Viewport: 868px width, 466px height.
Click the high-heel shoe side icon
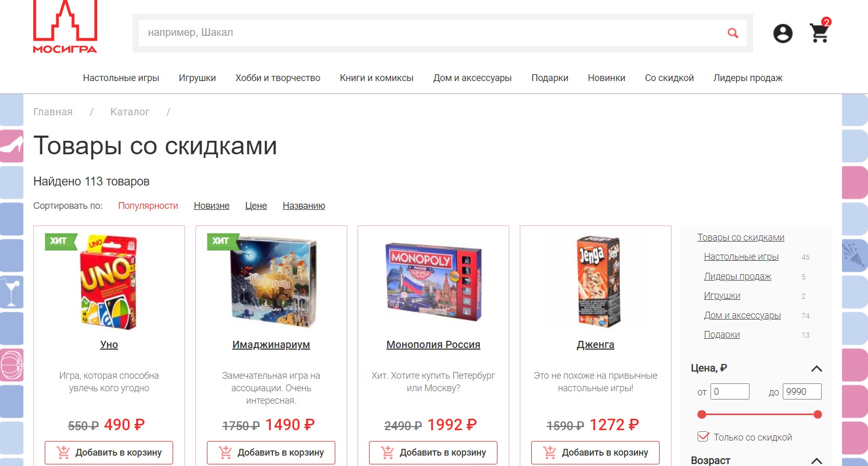[11, 146]
